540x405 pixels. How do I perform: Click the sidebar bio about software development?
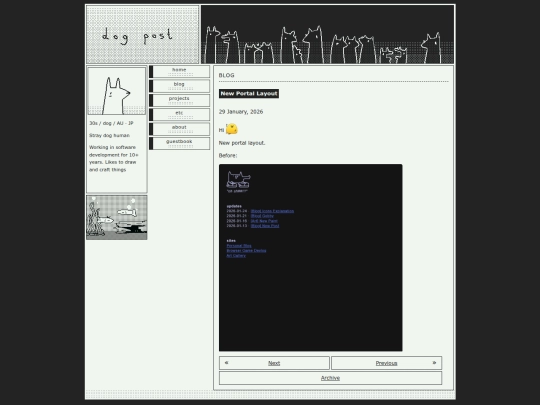pos(114,158)
